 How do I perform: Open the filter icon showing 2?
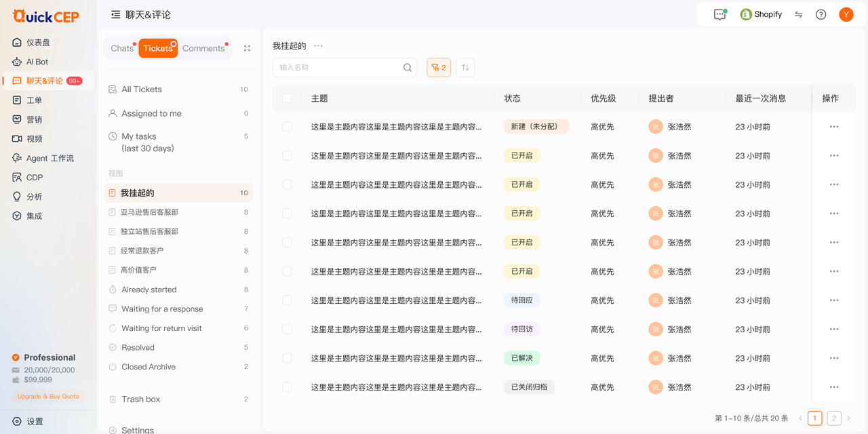click(x=439, y=67)
